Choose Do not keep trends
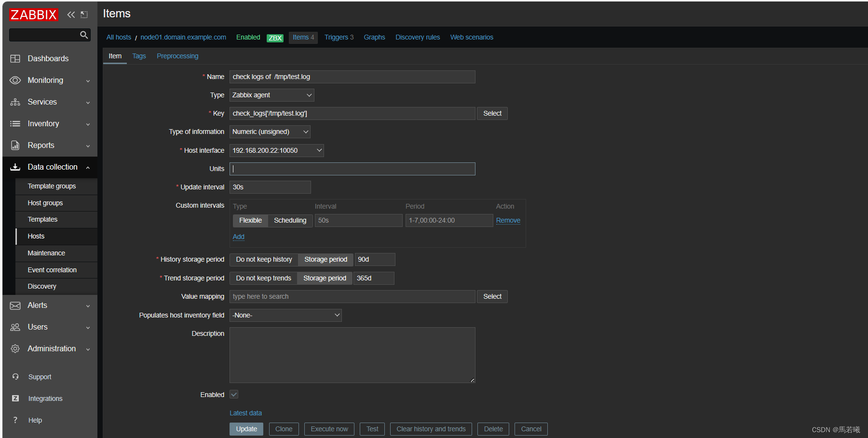 263,279
